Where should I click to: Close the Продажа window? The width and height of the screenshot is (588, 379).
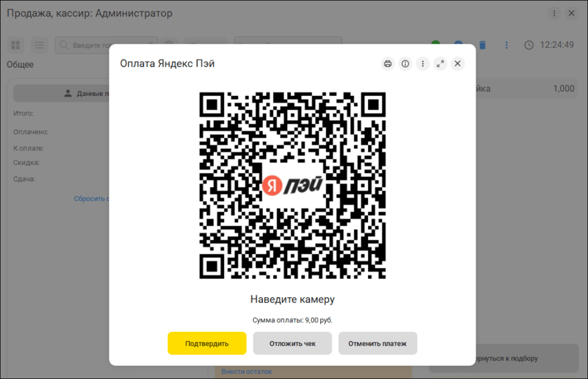click(x=571, y=14)
